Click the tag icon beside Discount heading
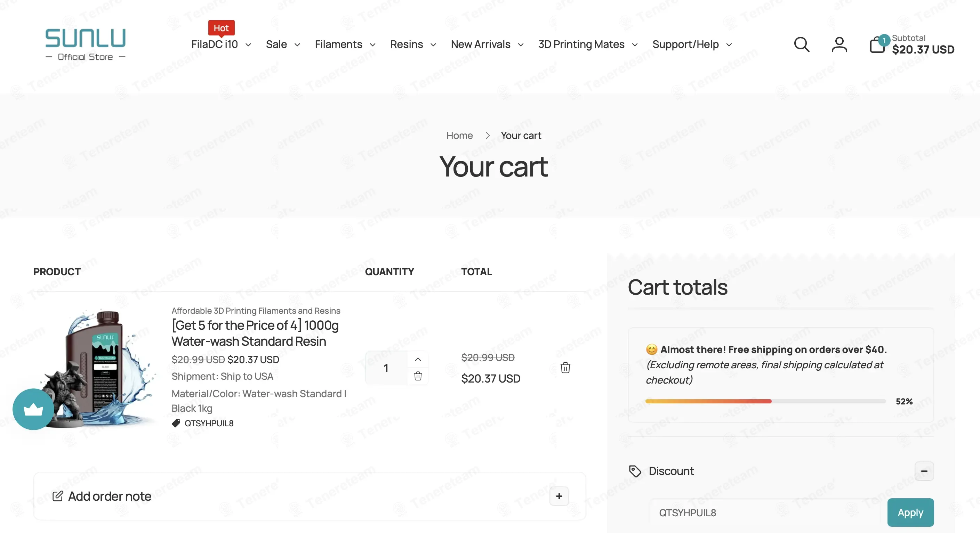This screenshot has height=533, width=980. click(x=635, y=471)
